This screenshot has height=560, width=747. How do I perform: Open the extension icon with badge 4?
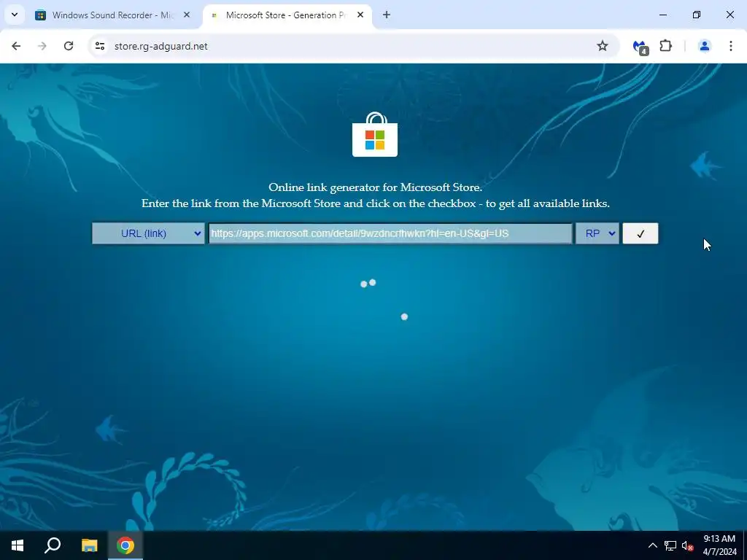[640, 47]
